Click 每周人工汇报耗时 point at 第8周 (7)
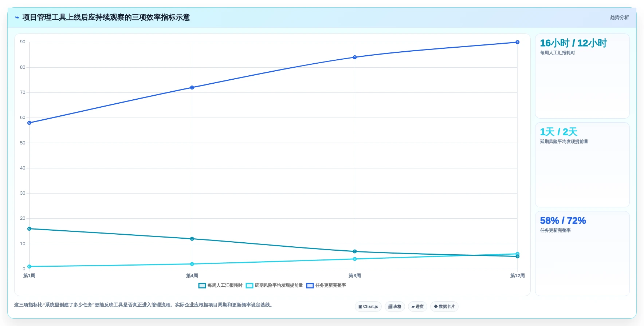Viewport: 644px width, 326px height. tap(355, 251)
